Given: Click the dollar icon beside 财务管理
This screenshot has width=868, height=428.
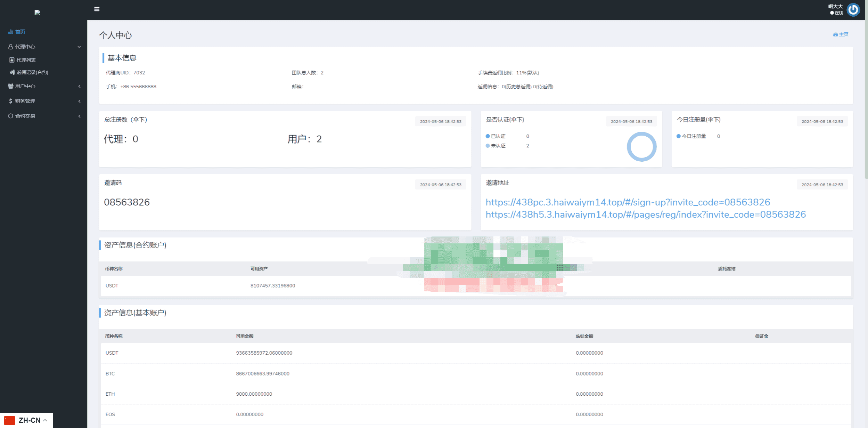Looking at the screenshot, I should [x=10, y=101].
